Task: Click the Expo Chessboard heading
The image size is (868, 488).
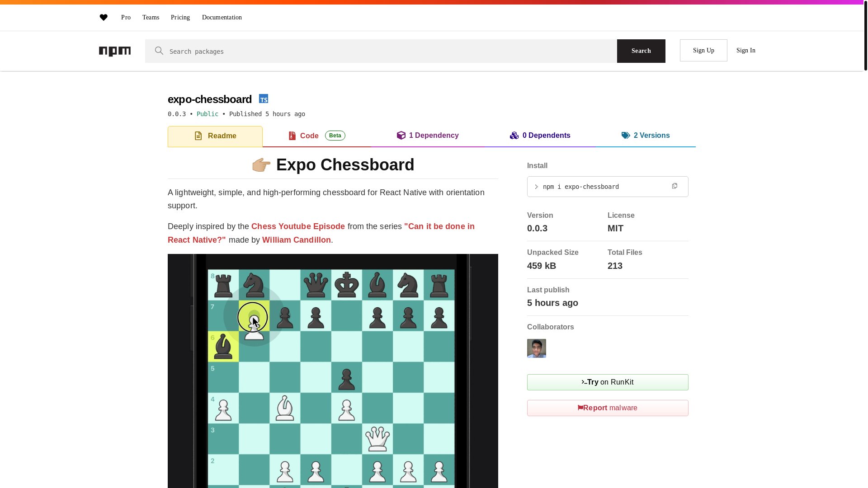Action: pyautogui.click(x=345, y=165)
